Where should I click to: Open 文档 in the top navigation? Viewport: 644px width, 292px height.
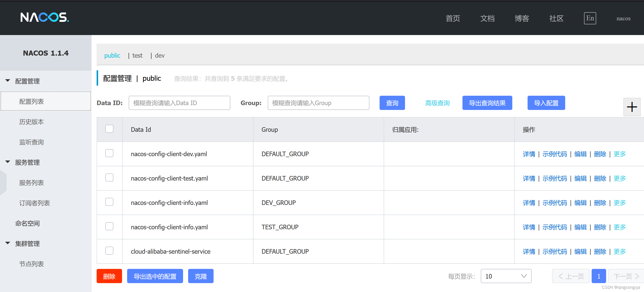click(x=487, y=18)
